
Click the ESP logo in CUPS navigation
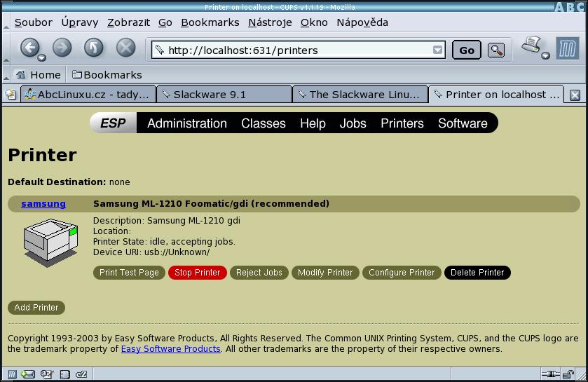(114, 123)
